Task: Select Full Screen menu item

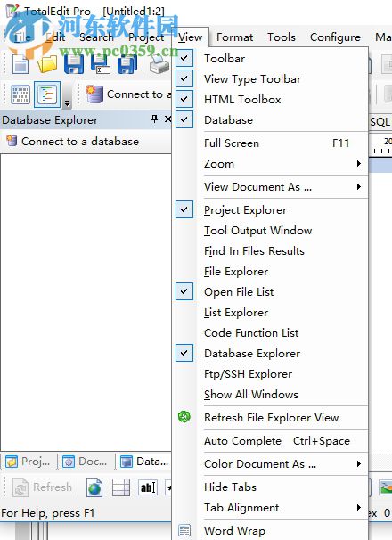Action: 271,143
